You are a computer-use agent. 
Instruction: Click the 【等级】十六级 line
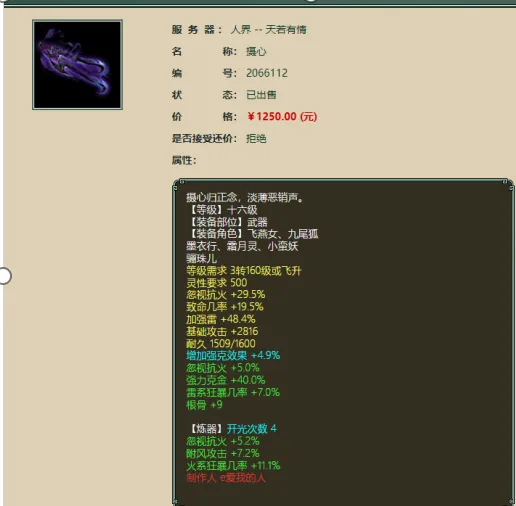pyautogui.click(x=222, y=210)
